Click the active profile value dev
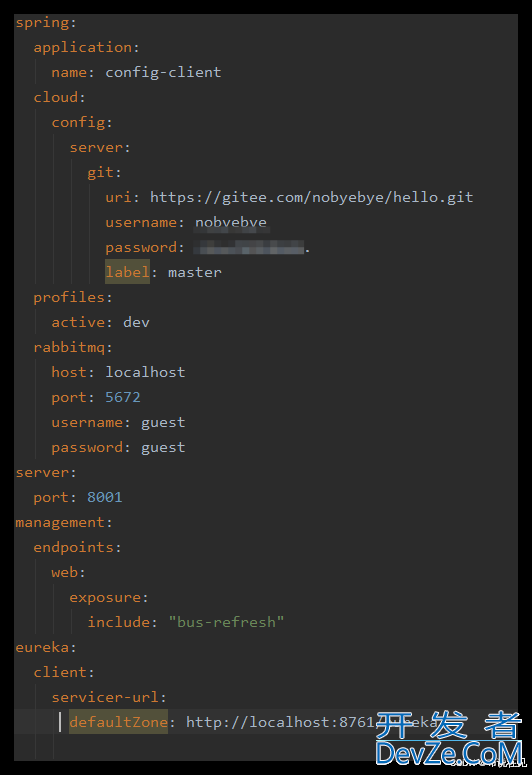 136,322
